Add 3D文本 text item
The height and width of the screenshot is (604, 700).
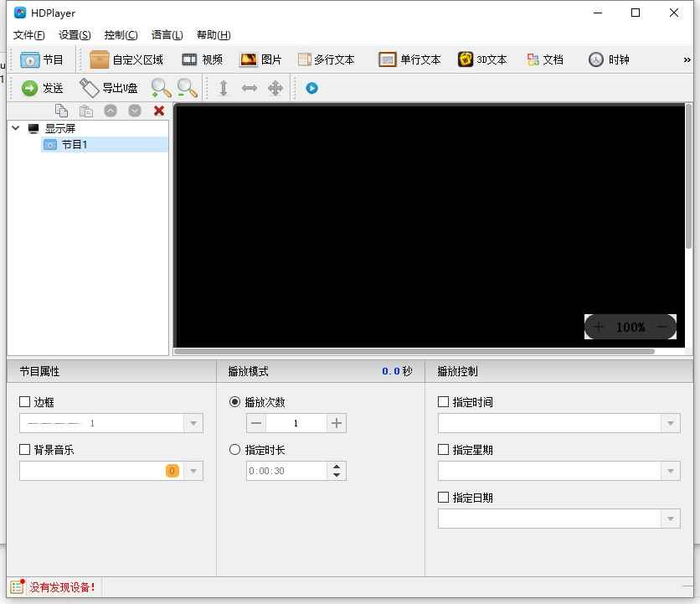click(x=482, y=59)
